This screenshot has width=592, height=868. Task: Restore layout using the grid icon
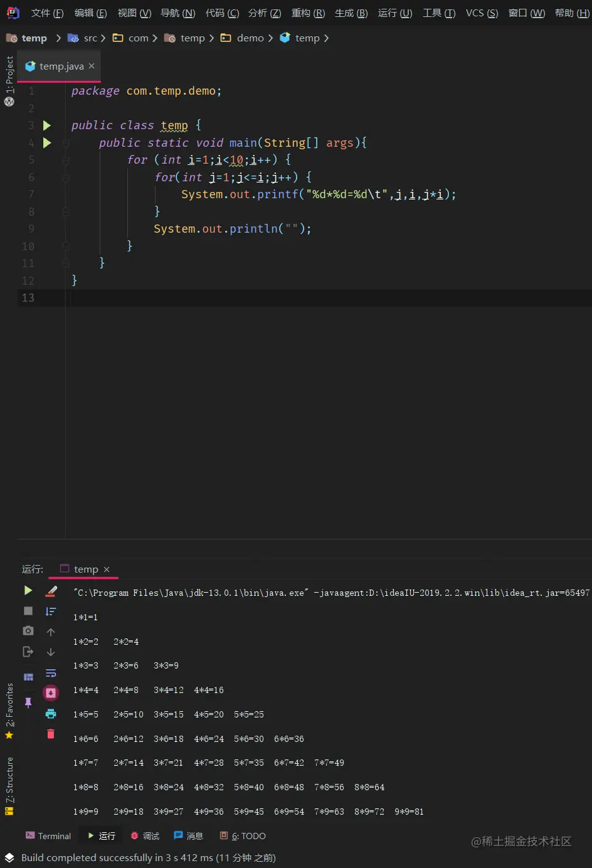(x=28, y=677)
